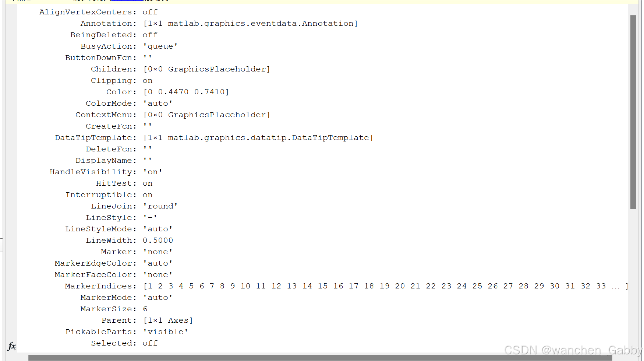Click the MarkerEdgeColor 'auto' value
The height and width of the screenshot is (361, 644).
pos(158,263)
